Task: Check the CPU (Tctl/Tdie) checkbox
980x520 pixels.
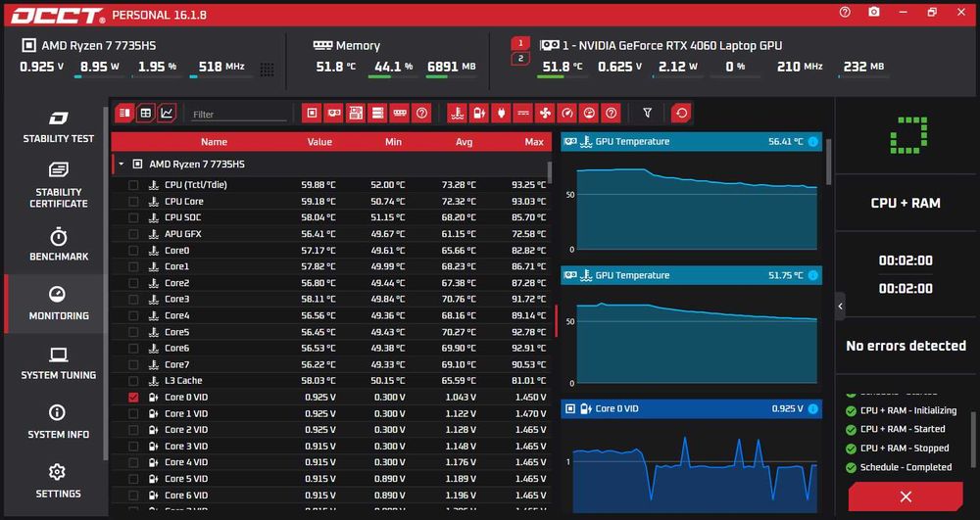Action: (x=133, y=185)
